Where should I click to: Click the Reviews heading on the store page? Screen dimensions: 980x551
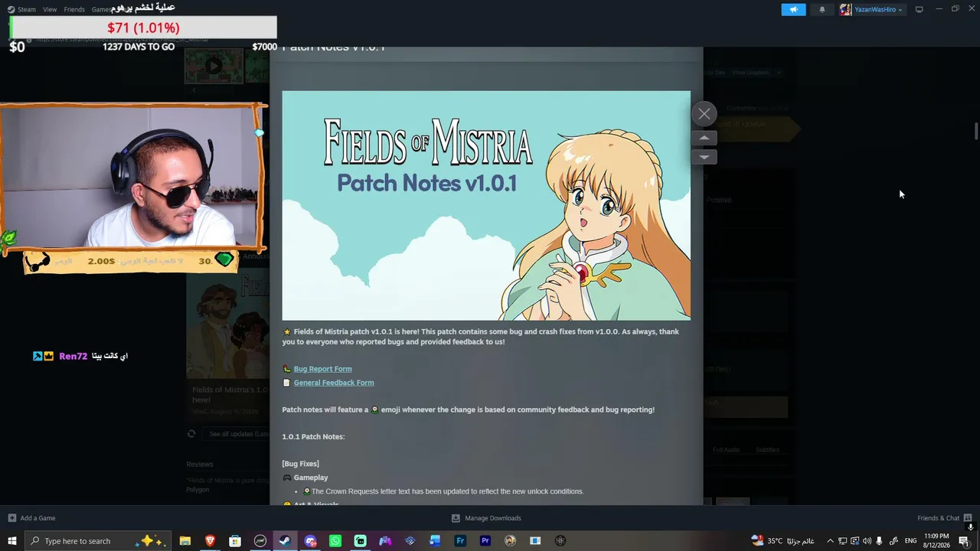pos(200,465)
